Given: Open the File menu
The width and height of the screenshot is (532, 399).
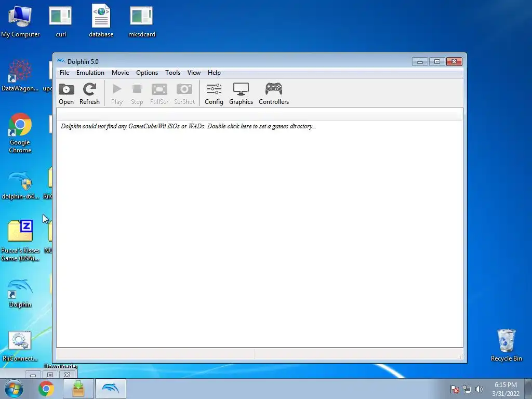Looking at the screenshot, I should [x=64, y=73].
